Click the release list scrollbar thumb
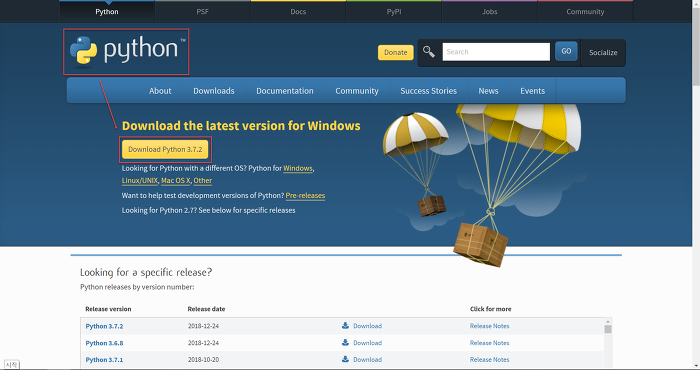Screen dimensions: 700x370 click(x=608, y=329)
